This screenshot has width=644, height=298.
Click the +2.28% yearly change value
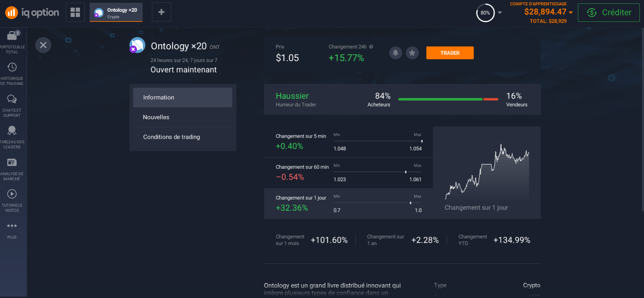tap(425, 240)
